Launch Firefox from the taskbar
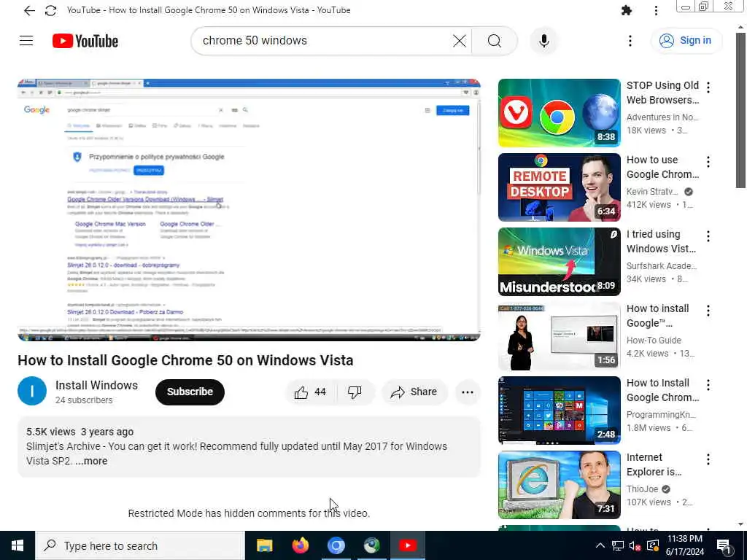Image resolution: width=747 pixels, height=560 pixels. click(x=300, y=545)
